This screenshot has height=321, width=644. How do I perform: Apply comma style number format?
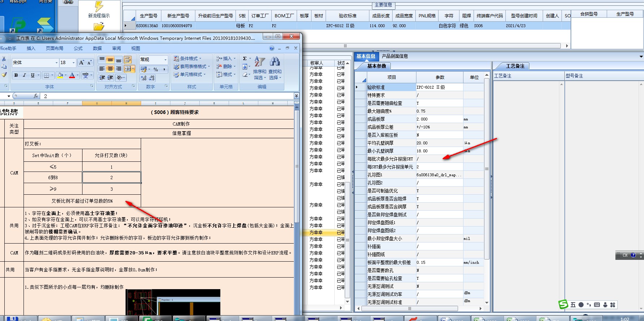[x=164, y=69]
